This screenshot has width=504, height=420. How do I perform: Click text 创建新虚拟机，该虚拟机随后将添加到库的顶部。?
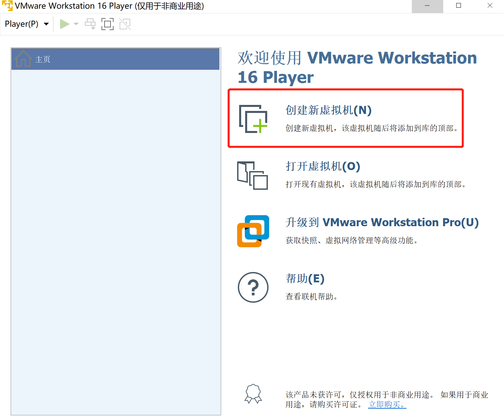coord(372,128)
